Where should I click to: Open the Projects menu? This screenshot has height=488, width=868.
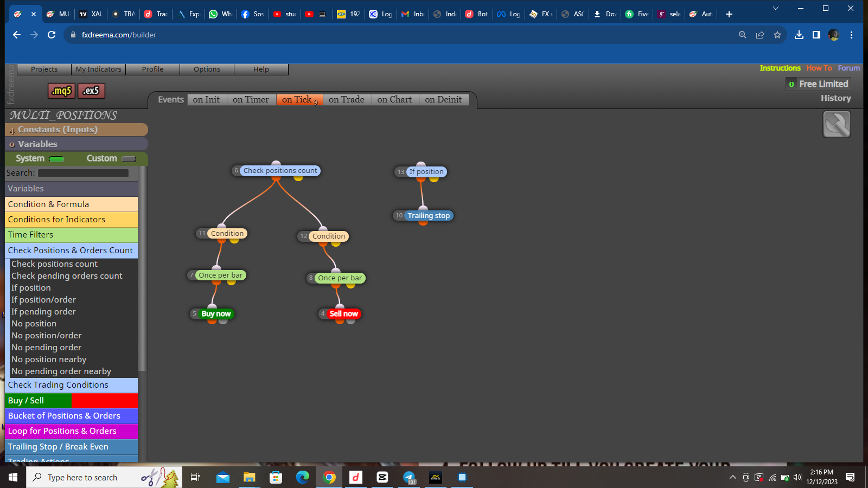coord(44,69)
